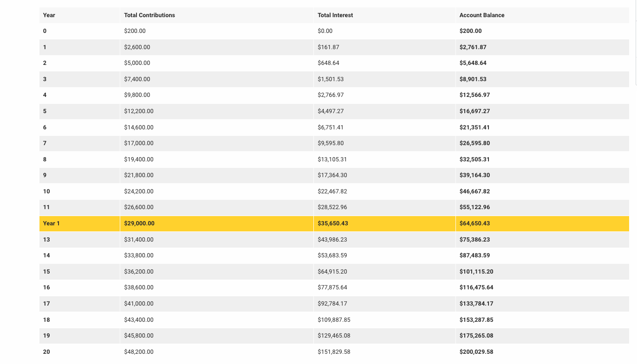Click contributions value $14,600.00

point(139,128)
